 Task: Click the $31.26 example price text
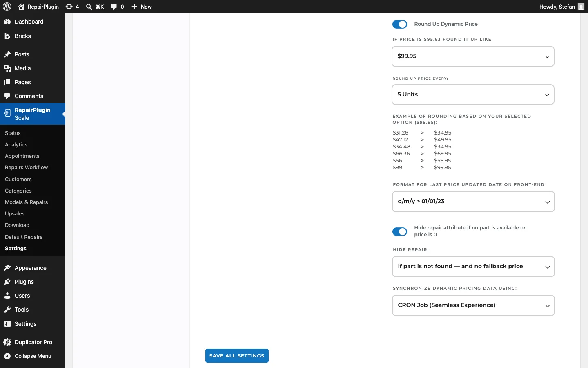[400, 133]
